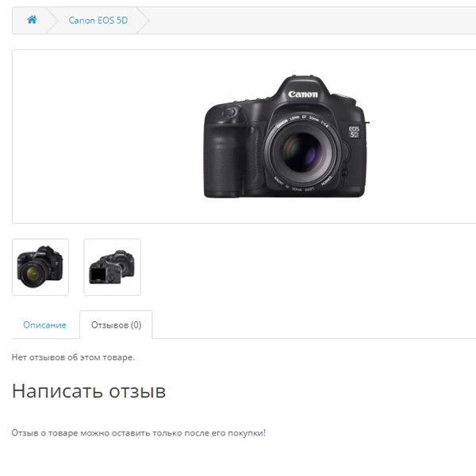
Task: Click the notice about reviewing only after purchase
Action: point(138,433)
